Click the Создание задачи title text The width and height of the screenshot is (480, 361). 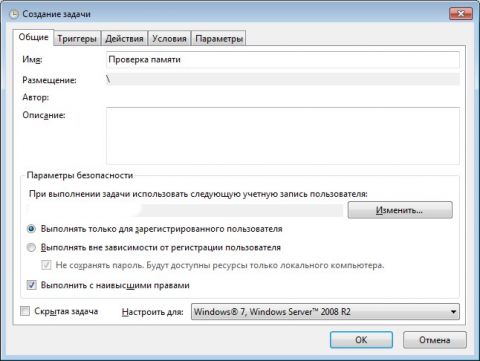pos(57,14)
